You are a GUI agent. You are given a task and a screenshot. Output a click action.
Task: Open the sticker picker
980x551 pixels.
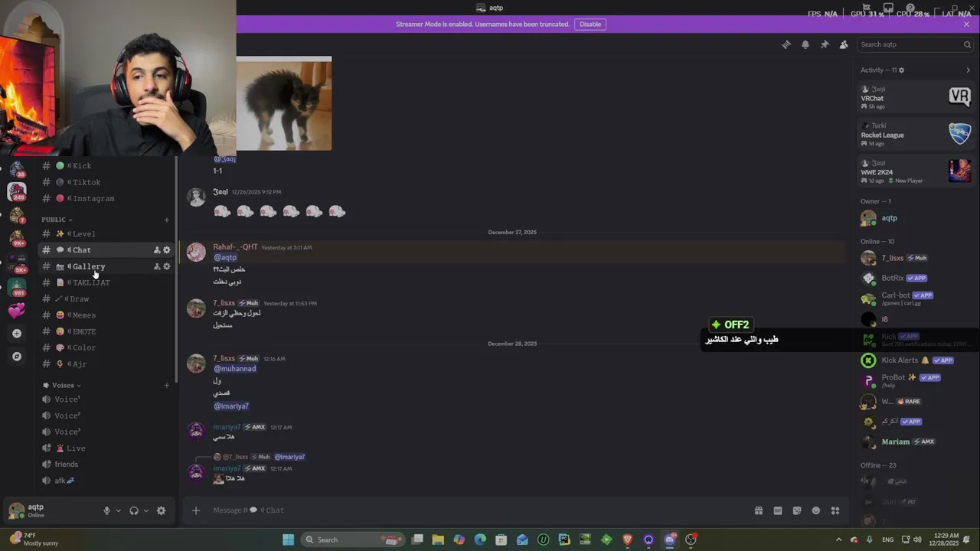[x=797, y=510]
